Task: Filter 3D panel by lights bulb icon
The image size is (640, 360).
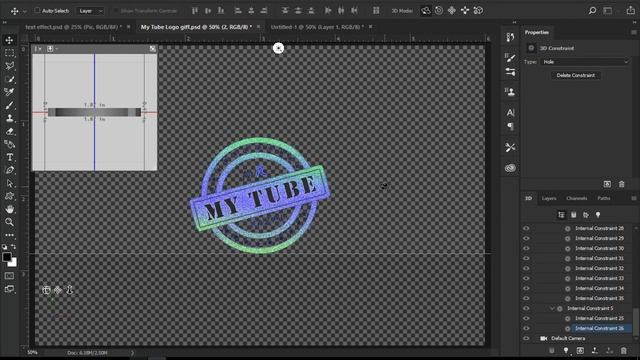Action: (x=598, y=215)
